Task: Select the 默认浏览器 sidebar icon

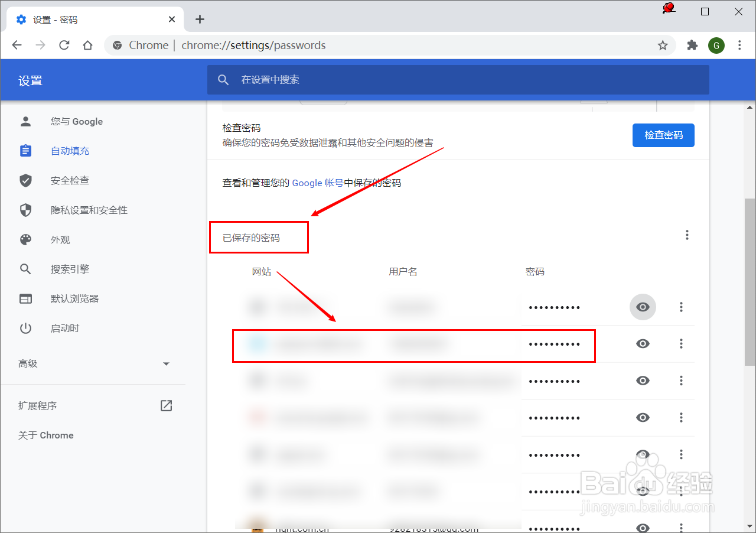Action: (26, 298)
